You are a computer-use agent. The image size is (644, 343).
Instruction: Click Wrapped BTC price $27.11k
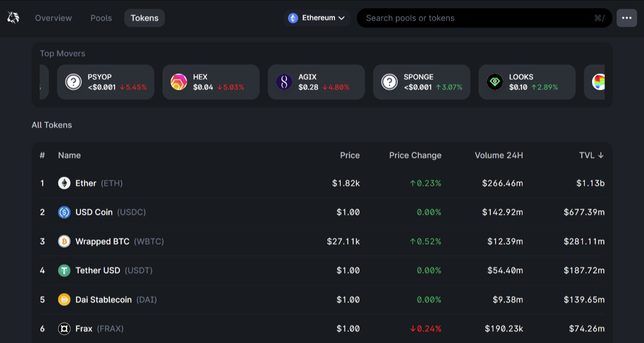pyautogui.click(x=343, y=241)
